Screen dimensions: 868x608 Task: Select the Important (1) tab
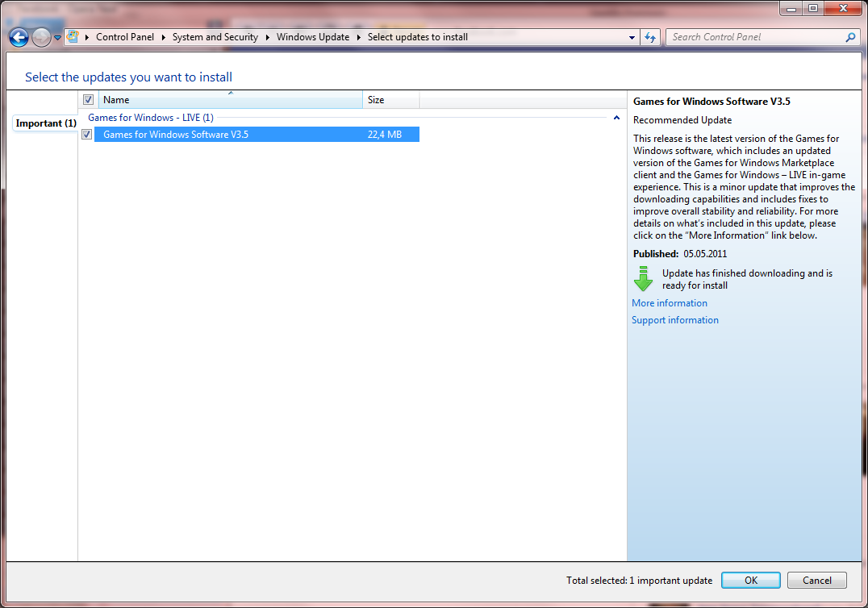(46, 123)
